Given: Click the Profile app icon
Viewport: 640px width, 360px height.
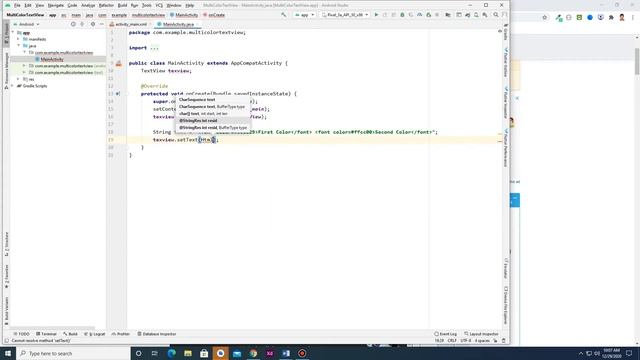Looking at the screenshot, I should pos(420,15).
